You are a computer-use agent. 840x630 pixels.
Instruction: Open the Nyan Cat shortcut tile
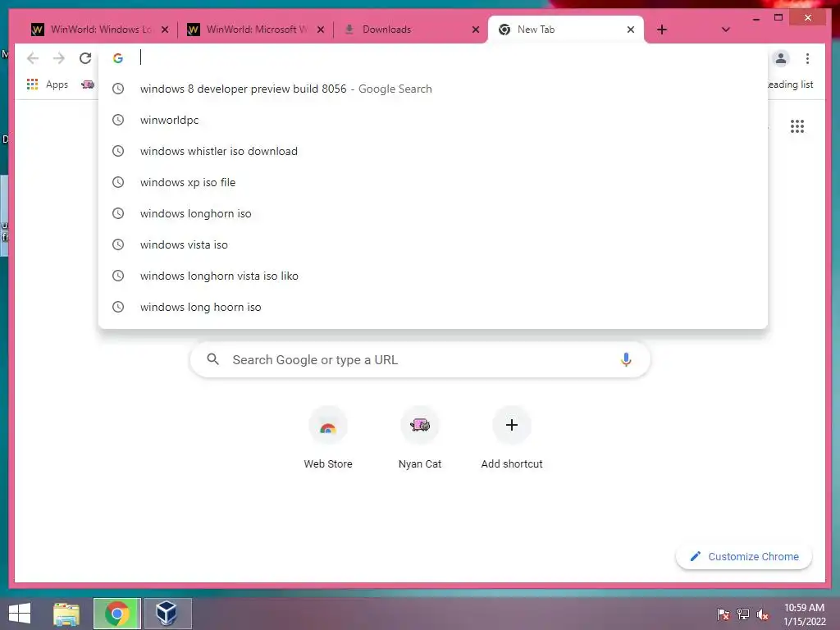coord(420,438)
